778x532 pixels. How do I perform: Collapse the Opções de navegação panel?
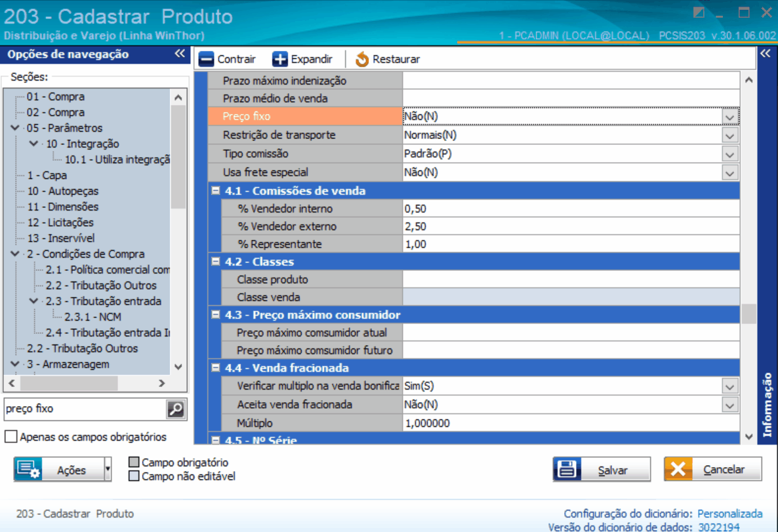[180, 54]
